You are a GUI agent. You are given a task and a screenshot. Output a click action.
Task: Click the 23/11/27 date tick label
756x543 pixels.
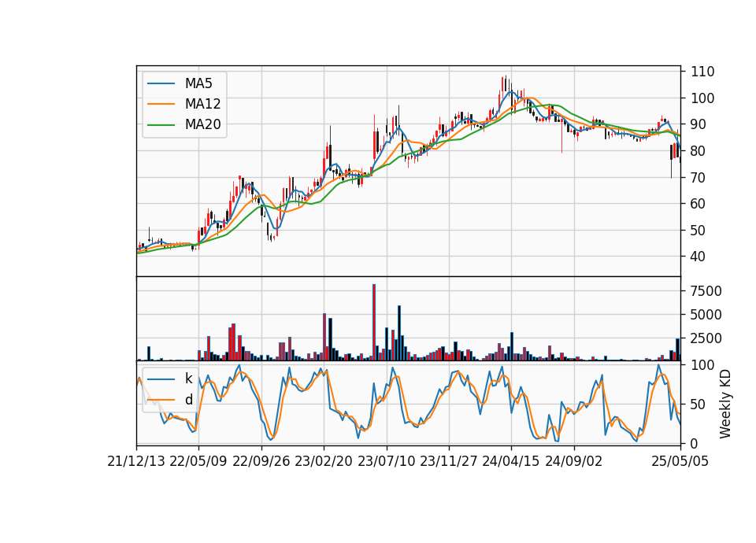449,461
